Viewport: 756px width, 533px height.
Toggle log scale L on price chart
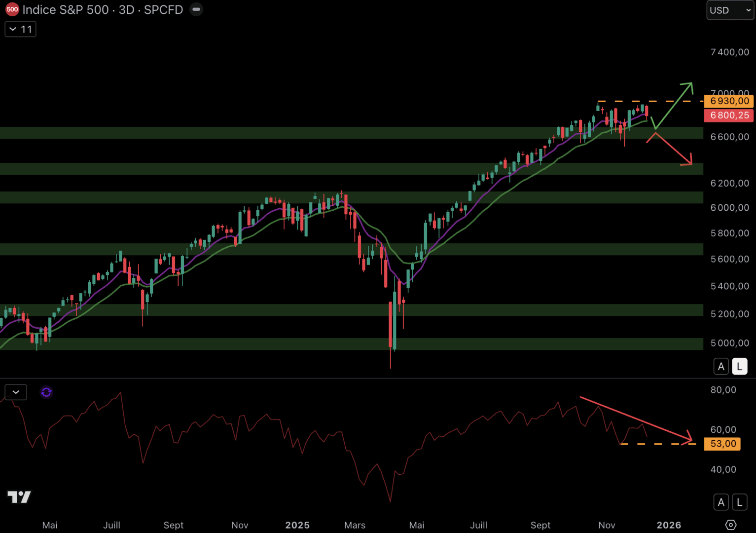click(x=739, y=366)
